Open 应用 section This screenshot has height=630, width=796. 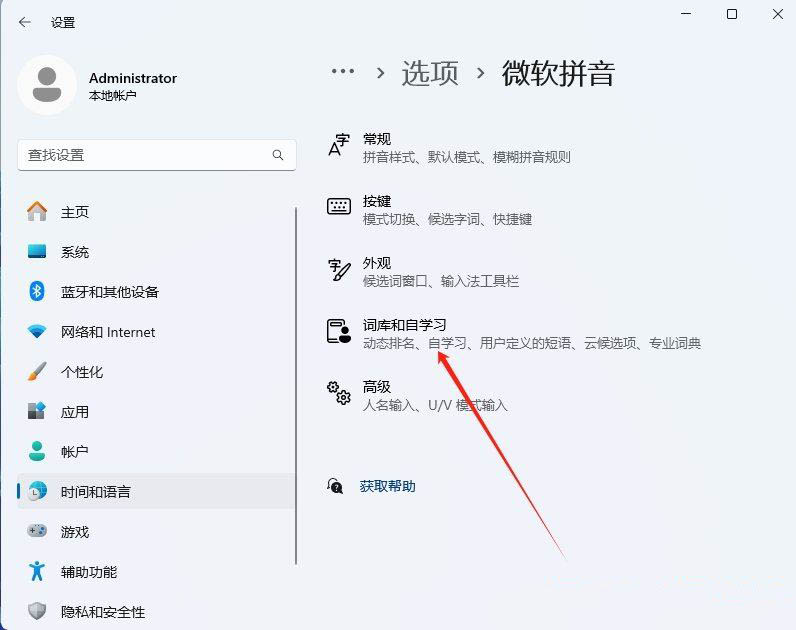pyautogui.click(x=156, y=412)
